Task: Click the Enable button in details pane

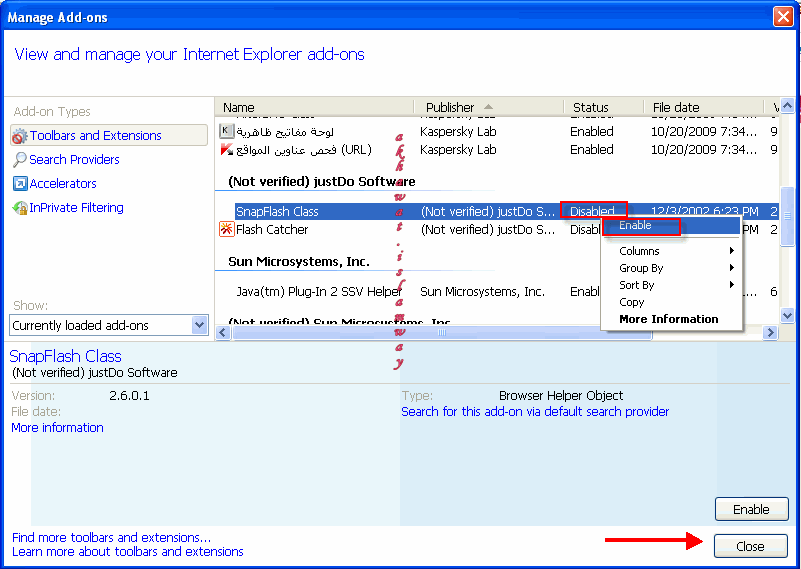Action: [x=751, y=509]
